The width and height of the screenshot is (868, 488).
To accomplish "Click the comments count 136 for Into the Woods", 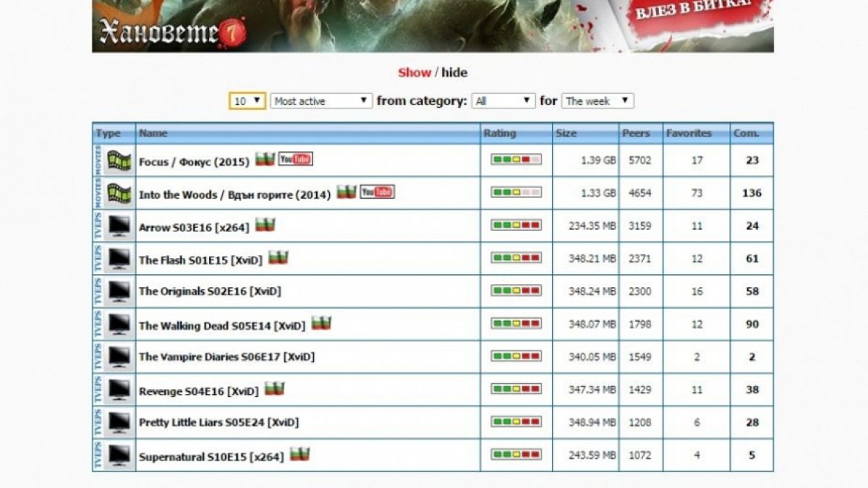I will [752, 193].
